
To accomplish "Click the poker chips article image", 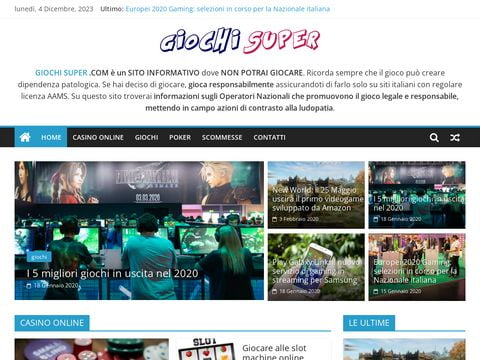I will point(92,349).
